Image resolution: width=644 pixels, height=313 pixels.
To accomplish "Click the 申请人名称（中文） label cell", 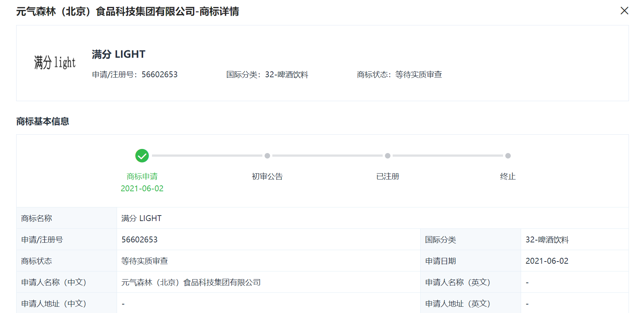I will click(x=67, y=282).
